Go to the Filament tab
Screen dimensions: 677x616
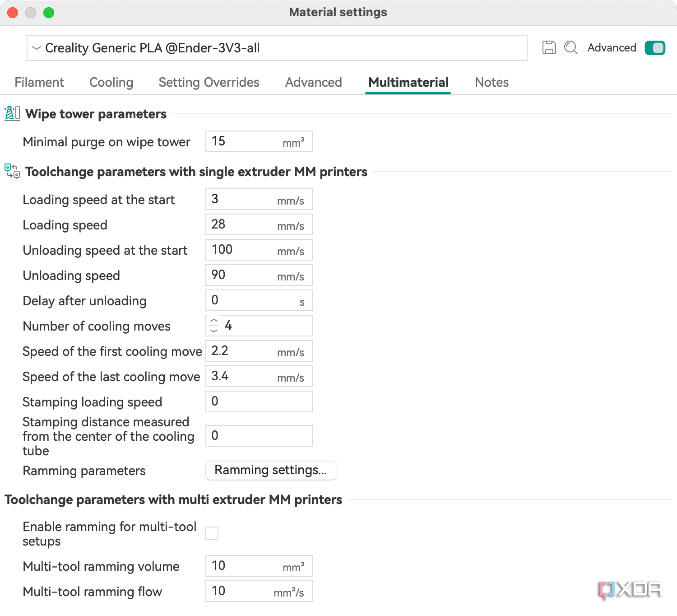coord(39,82)
